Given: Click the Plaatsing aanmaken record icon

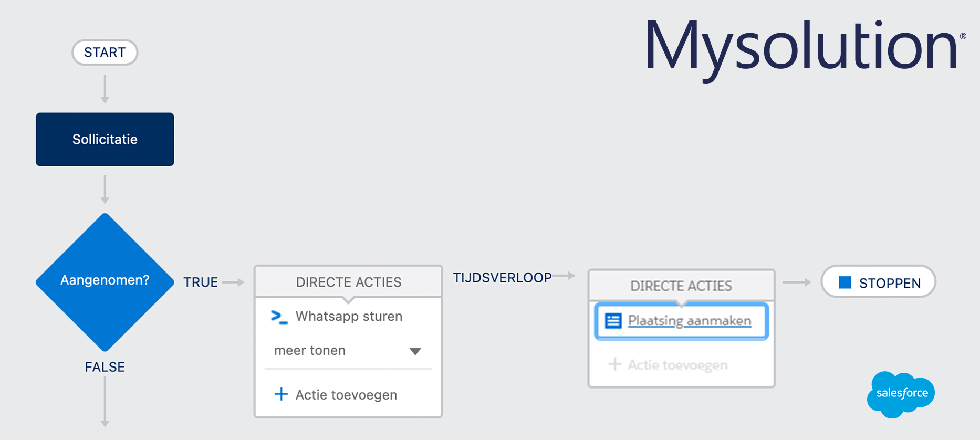Looking at the screenshot, I should point(613,321).
